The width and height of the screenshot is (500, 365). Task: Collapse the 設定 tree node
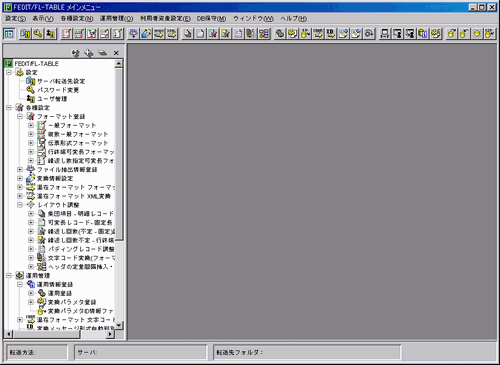[x=9, y=72]
